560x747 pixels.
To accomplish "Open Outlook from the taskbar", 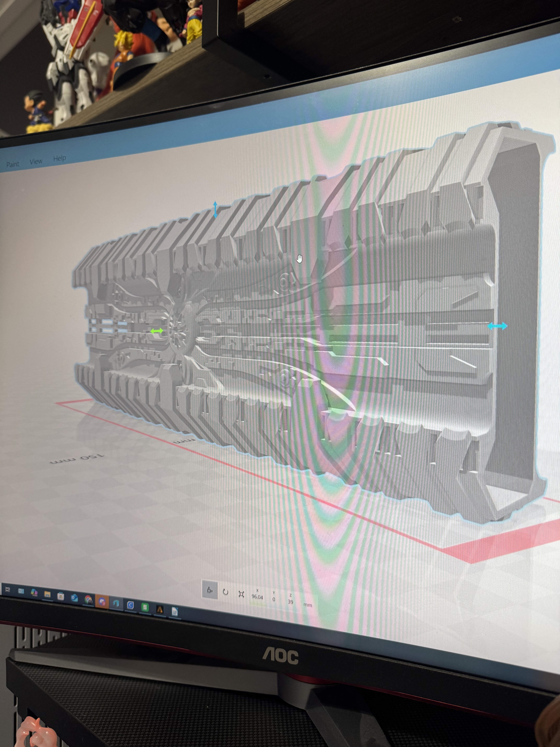I will [x=74, y=598].
